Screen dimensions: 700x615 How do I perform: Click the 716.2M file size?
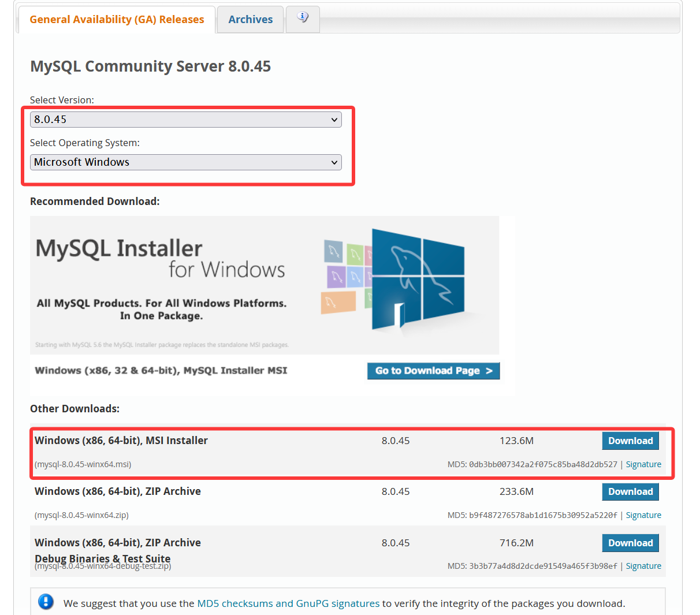pos(516,543)
